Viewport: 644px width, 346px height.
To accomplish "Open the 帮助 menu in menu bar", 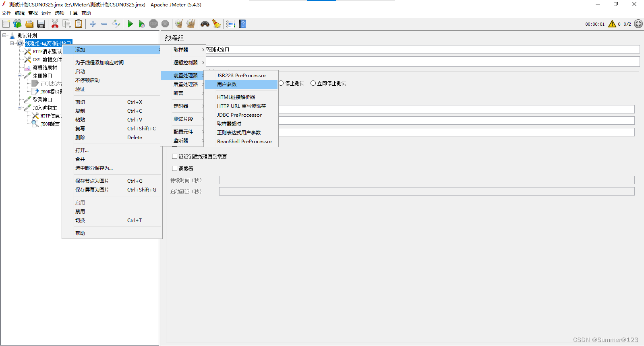I will [x=86, y=13].
